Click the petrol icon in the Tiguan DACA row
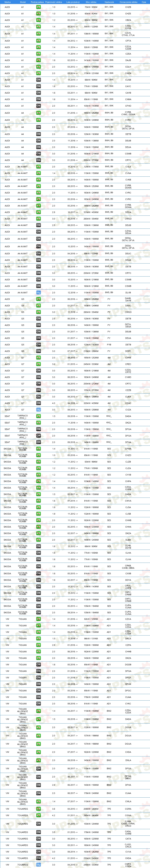Image resolution: width=150 pixels, height=868 pixels. [x=39, y=639]
